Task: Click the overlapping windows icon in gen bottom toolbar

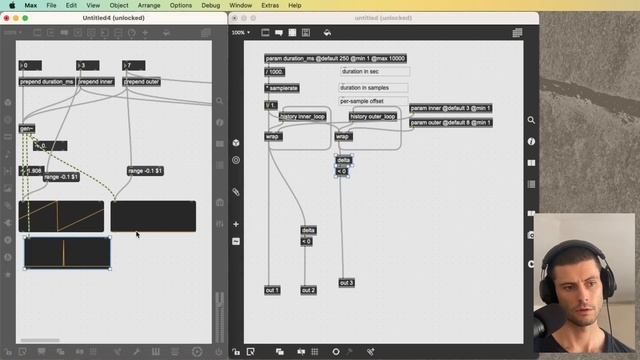Action: tap(280, 352)
